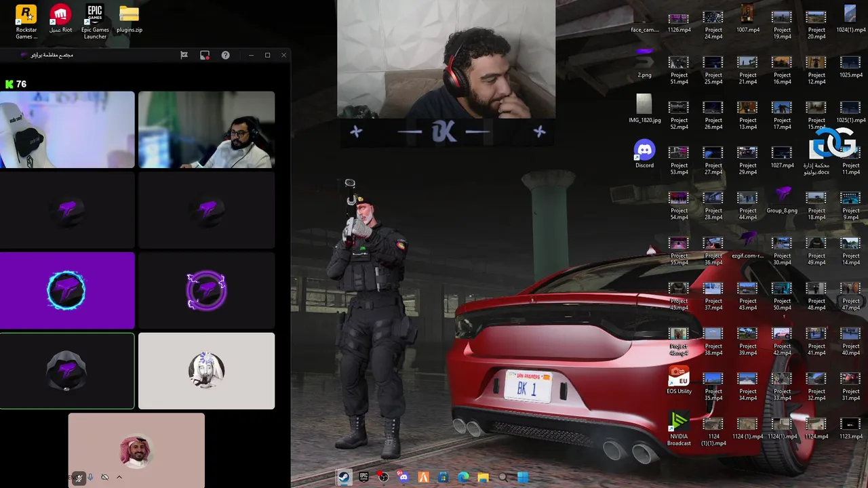Open Steam from the taskbar
The width and height of the screenshot is (868, 488).
344,477
